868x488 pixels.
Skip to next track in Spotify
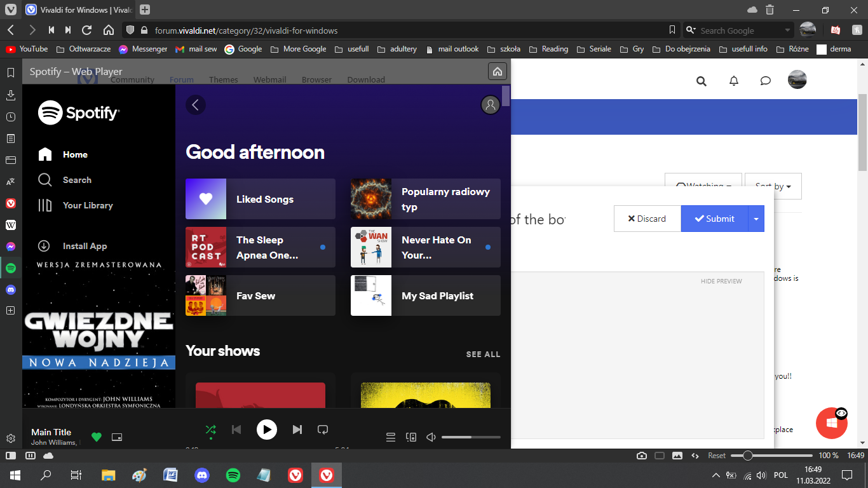pos(297,430)
